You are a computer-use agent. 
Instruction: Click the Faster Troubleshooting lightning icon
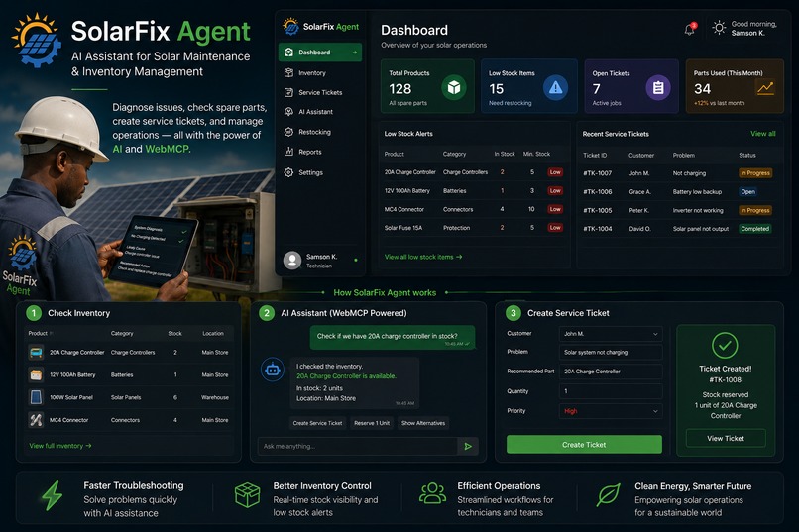pos(52,495)
